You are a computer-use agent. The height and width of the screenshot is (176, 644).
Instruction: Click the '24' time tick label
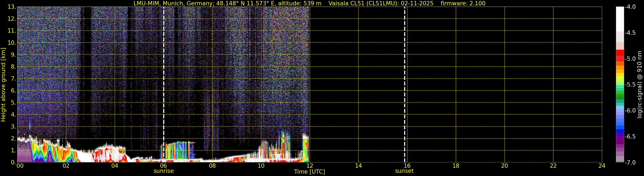tap(602, 166)
